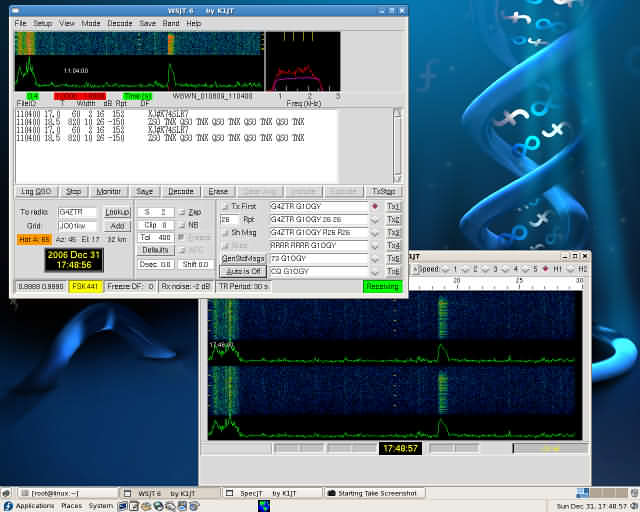Click the Decode button
The height and width of the screenshot is (512, 640).
(181, 191)
